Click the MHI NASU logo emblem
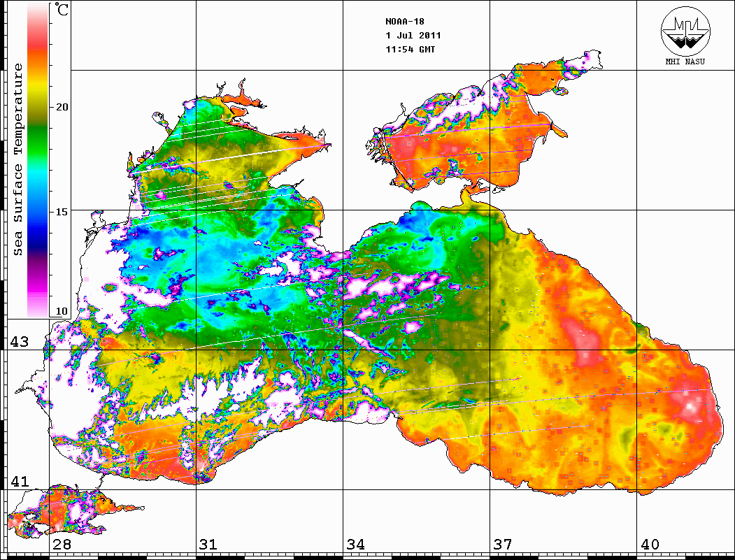Image resolution: width=735 pixels, height=560 pixels. [x=685, y=31]
